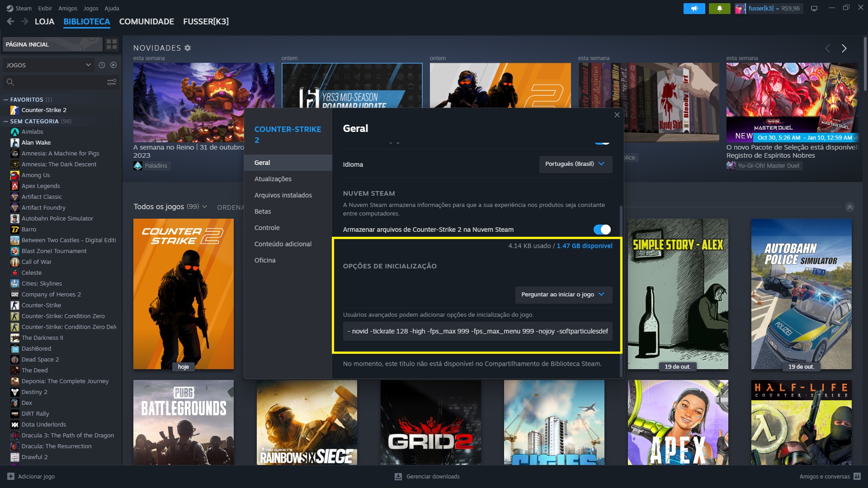The height and width of the screenshot is (488, 868).
Task: Expand Perguntar ao iniciar o jogo dropdown
Action: pos(562,294)
